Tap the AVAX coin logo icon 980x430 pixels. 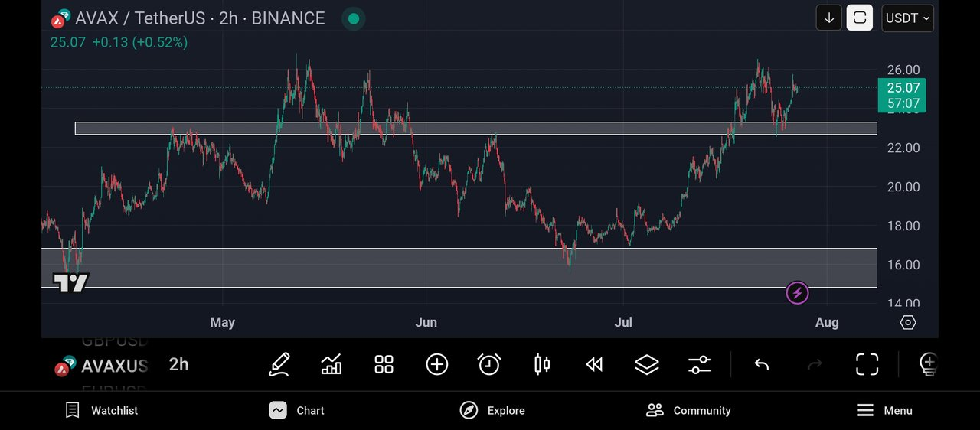pos(61,18)
